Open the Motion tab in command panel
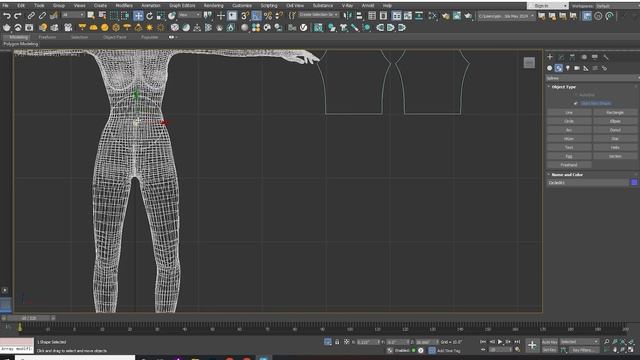Image resolution: width=640 pixels, height=360 pixels. pyautogui.click(x=584, y=57)
